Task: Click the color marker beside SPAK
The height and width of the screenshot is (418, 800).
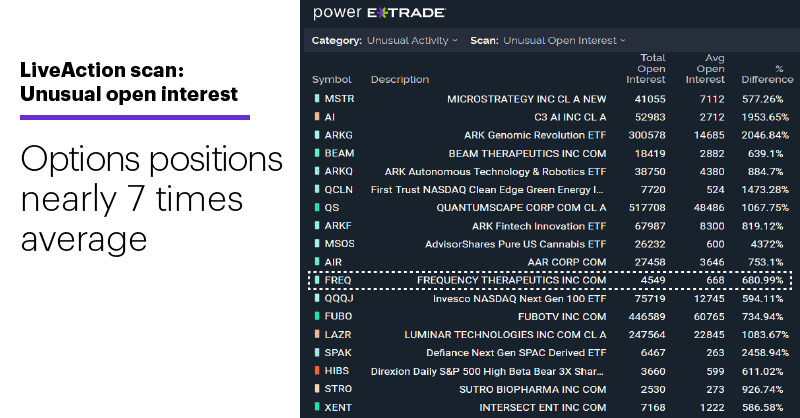Action: tap(317, 352)
